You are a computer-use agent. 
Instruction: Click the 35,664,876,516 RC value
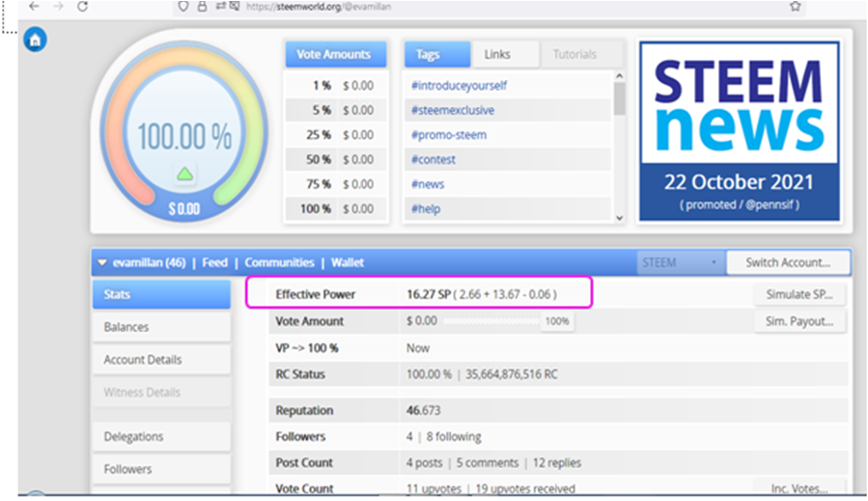click(x=511, y=375)
